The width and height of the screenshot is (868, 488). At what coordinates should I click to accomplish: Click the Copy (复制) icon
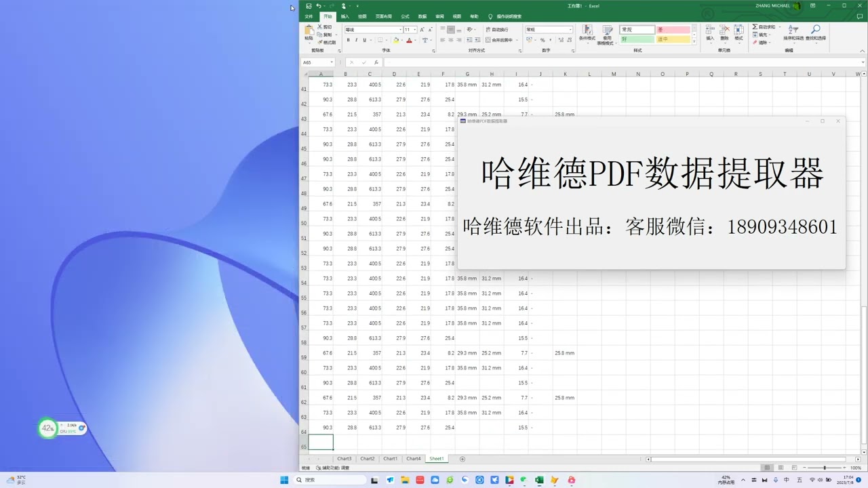click(x=319, y=35)
